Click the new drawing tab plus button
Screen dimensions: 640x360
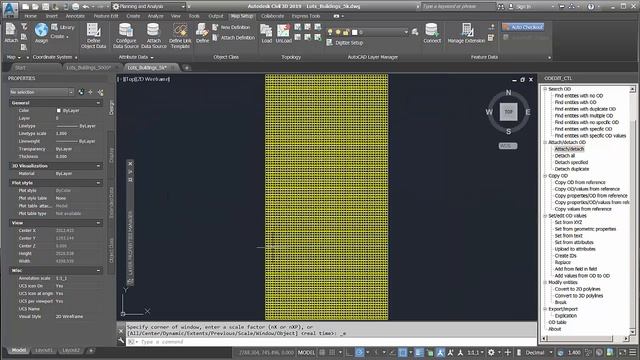click(187, 68)
